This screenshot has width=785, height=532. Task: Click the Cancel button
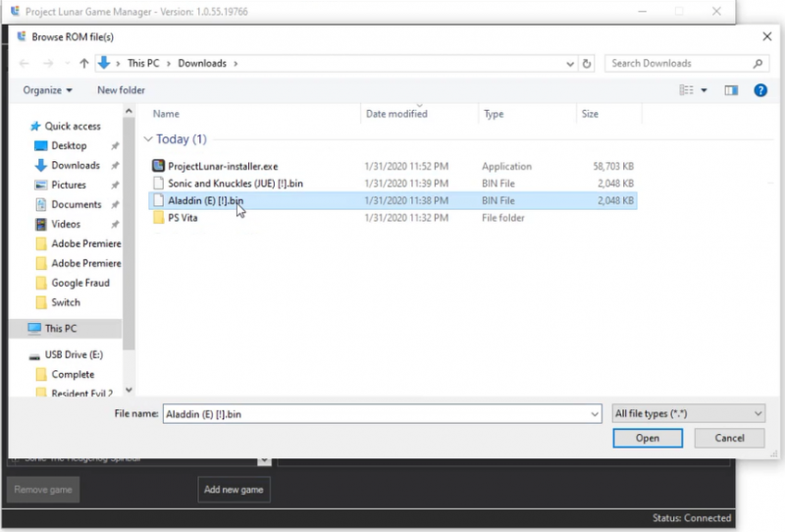729,438
